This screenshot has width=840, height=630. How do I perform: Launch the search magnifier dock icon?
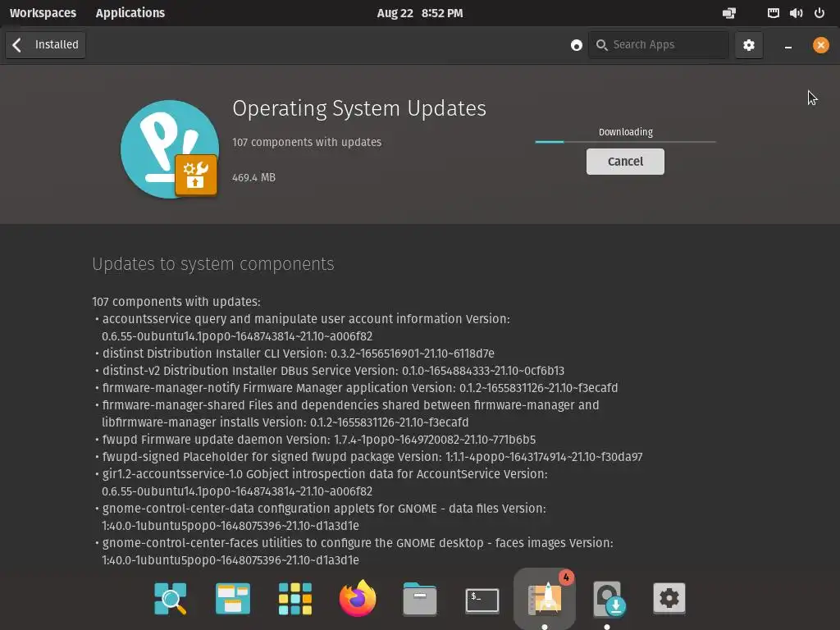(171, 598)
